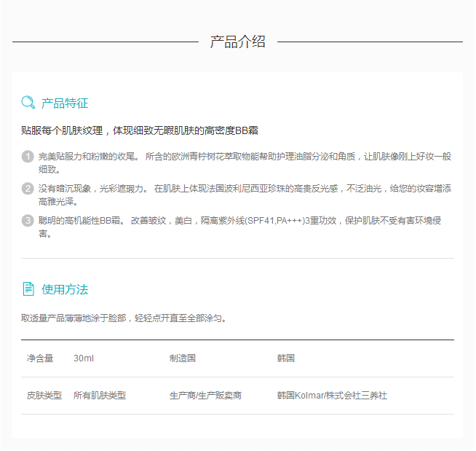This screenshot has height=451, width=476.
Task: Click the 韩国Kolmar manufacturer value
Action: [x=332, y=396]
